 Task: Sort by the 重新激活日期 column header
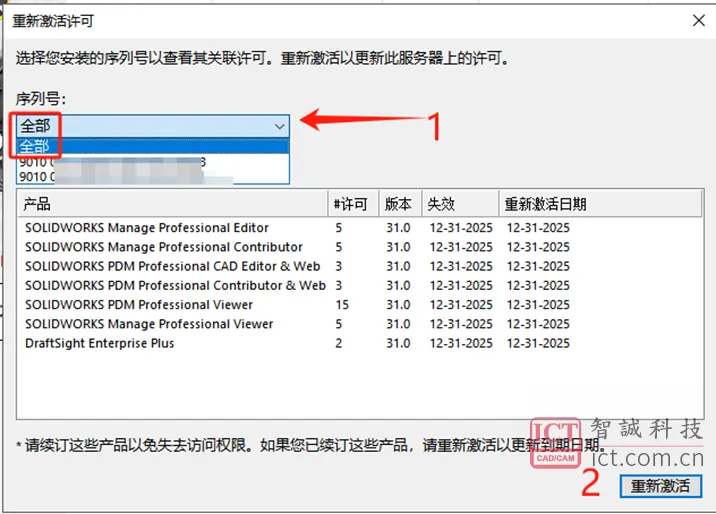click(600, 204)
